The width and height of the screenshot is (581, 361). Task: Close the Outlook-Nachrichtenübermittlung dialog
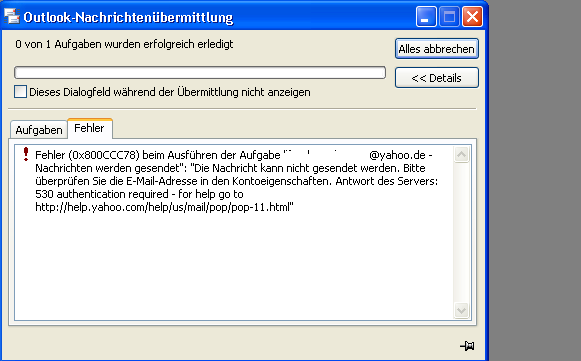pos(472,17)
